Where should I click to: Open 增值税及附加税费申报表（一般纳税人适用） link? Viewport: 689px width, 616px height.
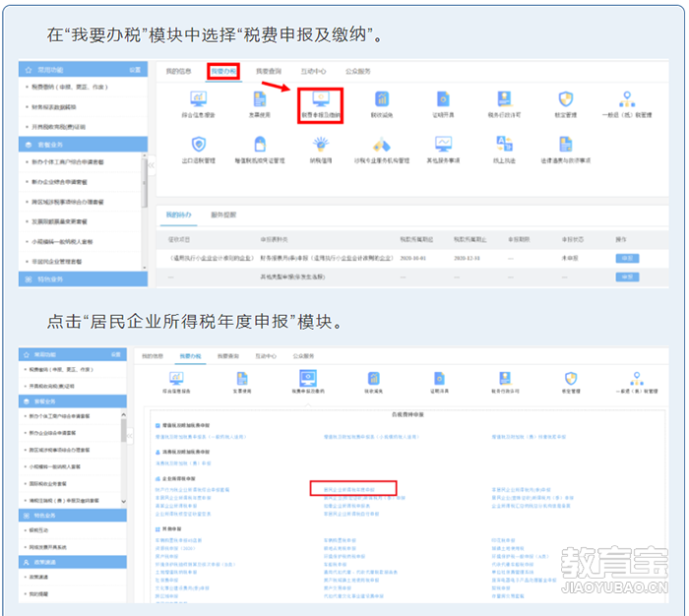tap(201, 437)
